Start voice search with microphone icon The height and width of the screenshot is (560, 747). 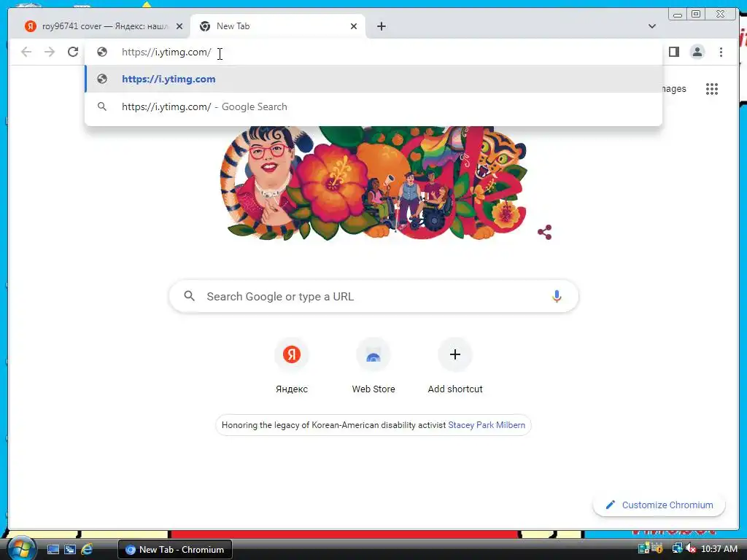[557, 296]
